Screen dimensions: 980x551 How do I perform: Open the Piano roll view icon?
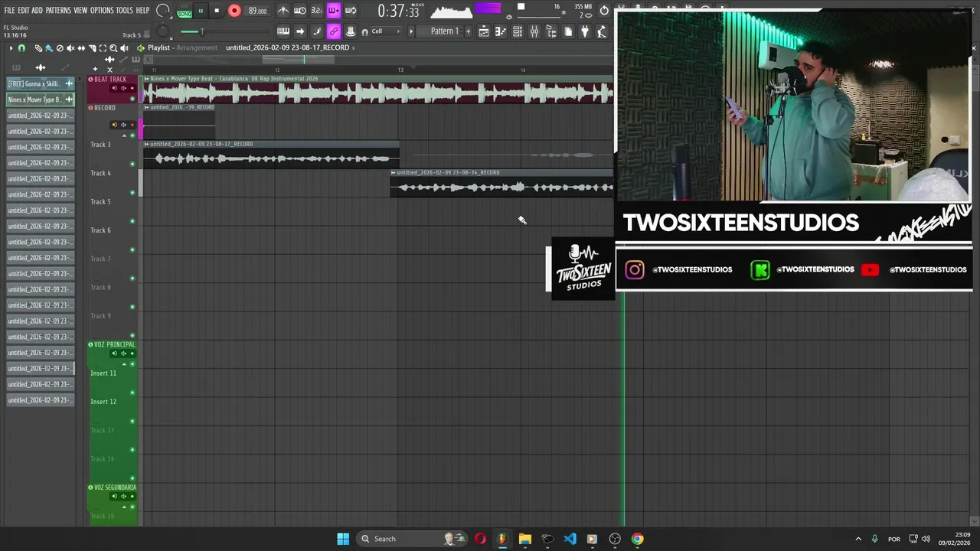(x=501, y=31)
